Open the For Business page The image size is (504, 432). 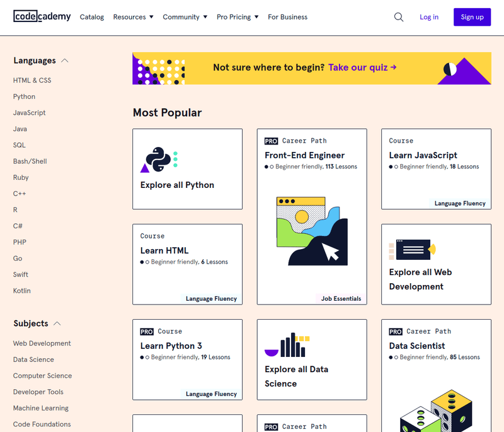[x=288, y=17]
